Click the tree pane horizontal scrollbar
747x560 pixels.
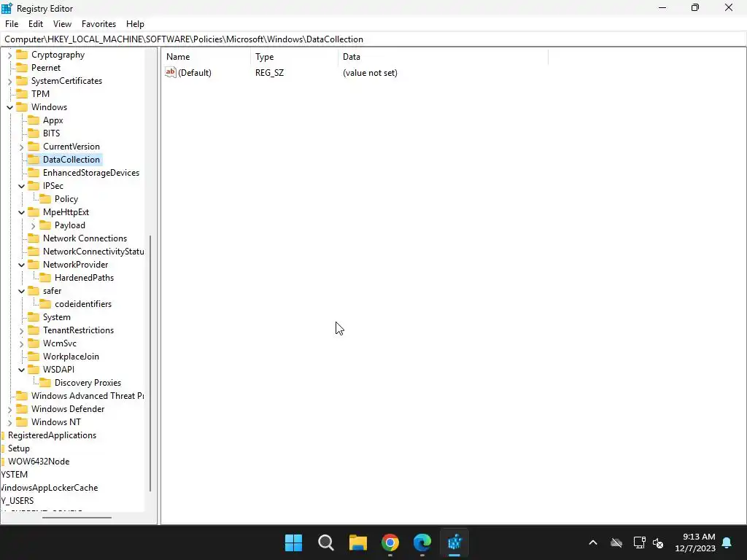[x=77, y=518]
